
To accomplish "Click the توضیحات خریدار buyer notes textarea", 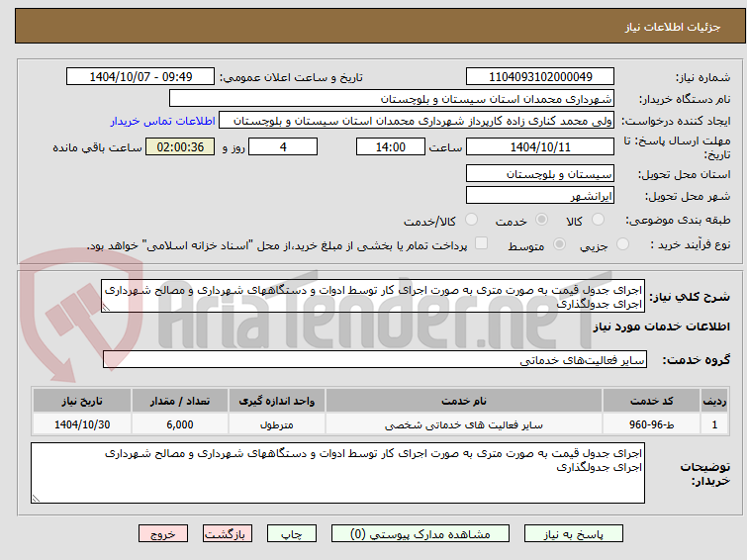I will click(x=337, y=473).
